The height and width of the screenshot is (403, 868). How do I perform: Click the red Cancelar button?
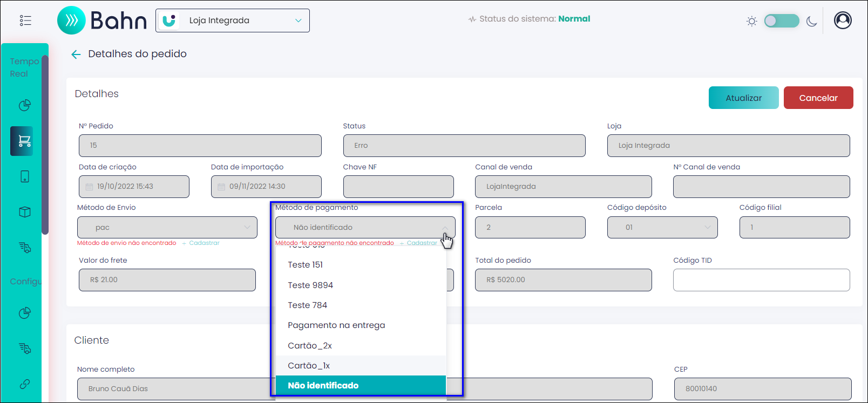(x=818, y=98)
